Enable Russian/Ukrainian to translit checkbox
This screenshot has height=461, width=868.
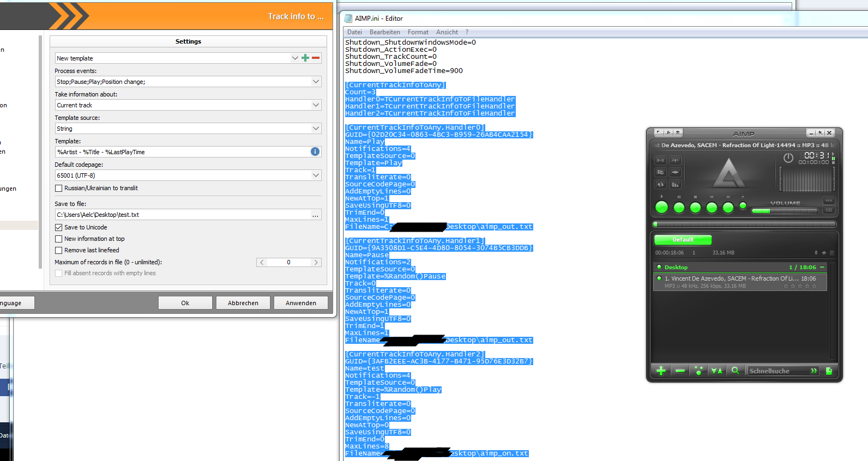(59, 189)
